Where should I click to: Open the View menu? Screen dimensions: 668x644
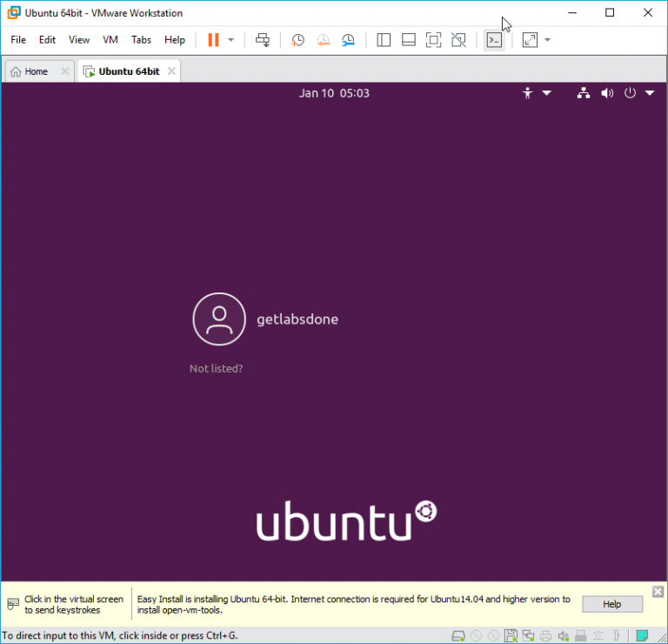tap(79, 40)
